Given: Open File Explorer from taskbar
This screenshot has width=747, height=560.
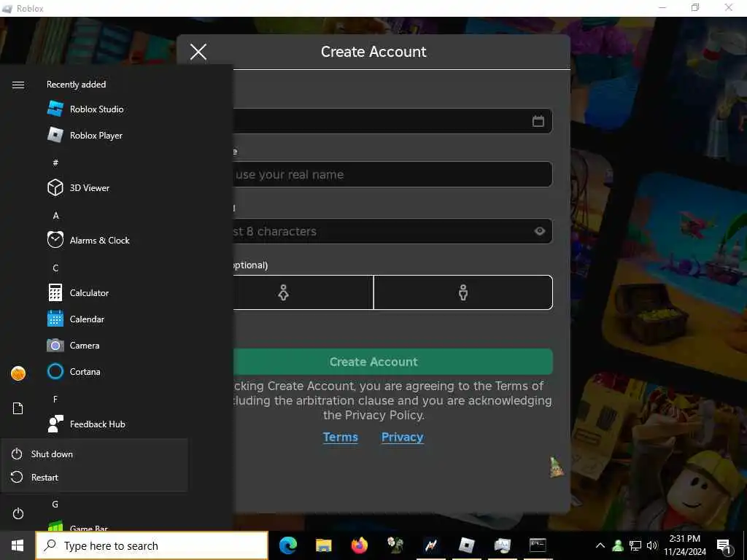Looking at the screenshot, I should (323, 545).
